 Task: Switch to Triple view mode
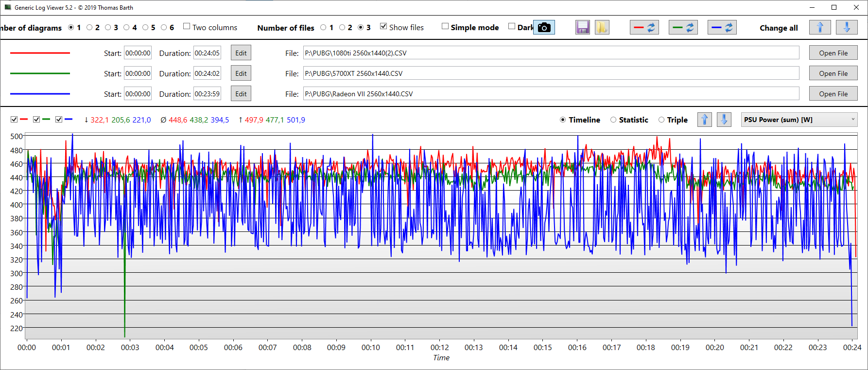click(x=661, y=120)
